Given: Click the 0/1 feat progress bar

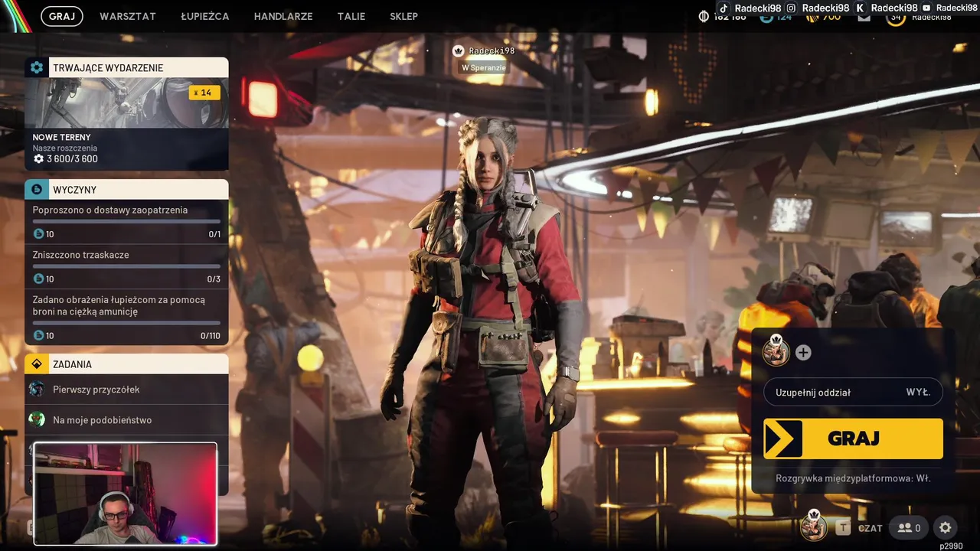Looking at the screenshot, I should click(126, 221).
